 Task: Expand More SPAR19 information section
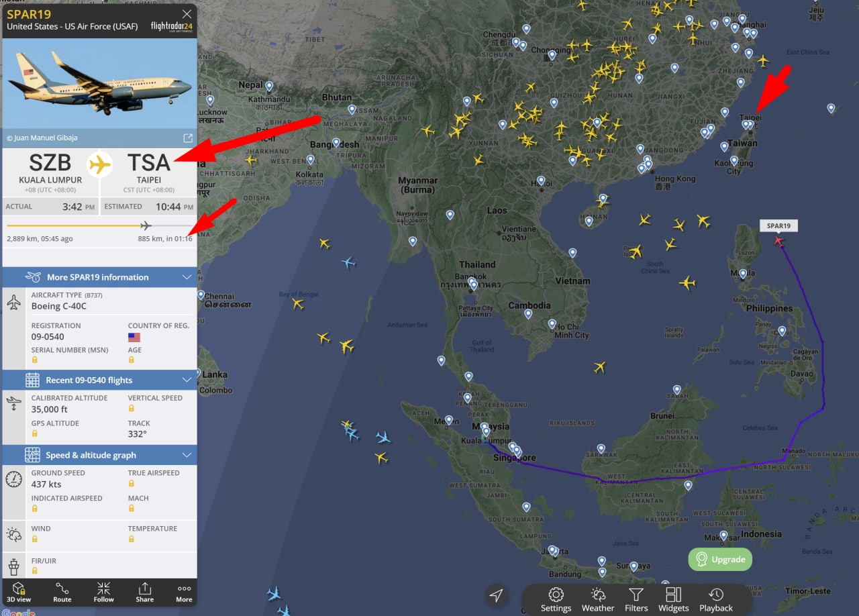tap(100, 277)
